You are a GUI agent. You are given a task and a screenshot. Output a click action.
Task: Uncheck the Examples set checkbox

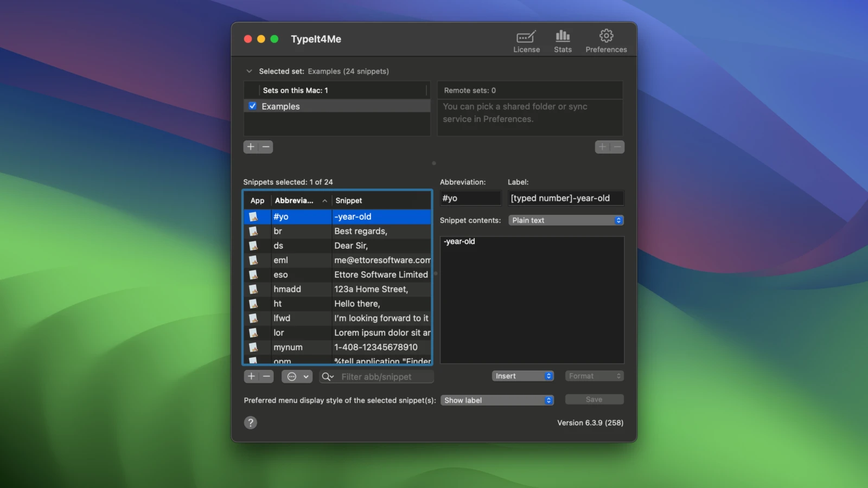(253, 106)
